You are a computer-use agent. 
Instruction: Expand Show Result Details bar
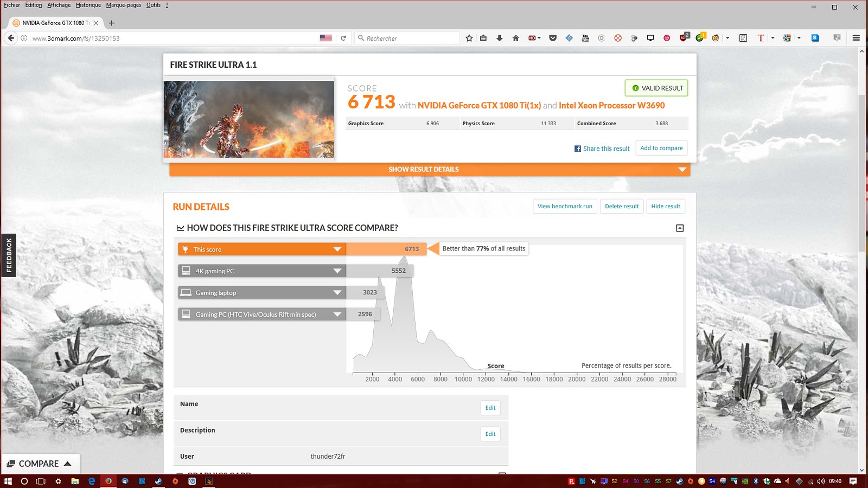point(430,169)
